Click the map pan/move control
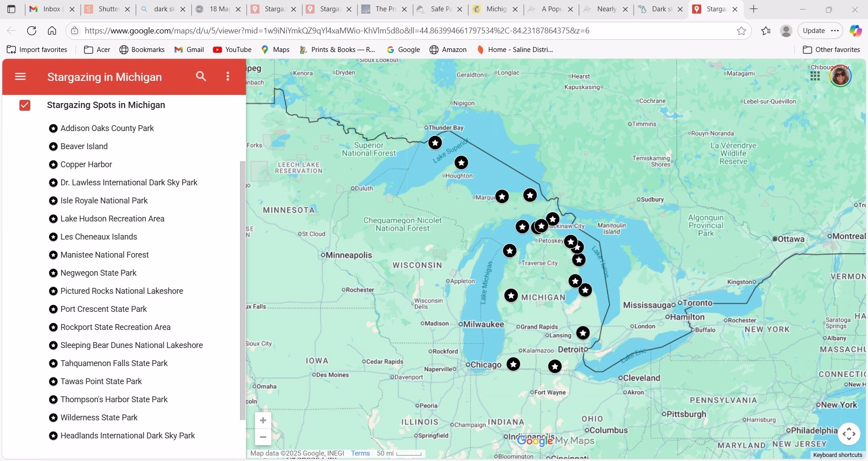Screen dimensions: 868x461 click(x=849, y=434)
